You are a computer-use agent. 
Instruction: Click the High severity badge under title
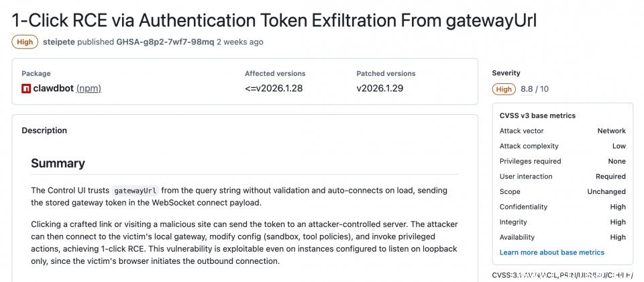(x=25, y=42)
